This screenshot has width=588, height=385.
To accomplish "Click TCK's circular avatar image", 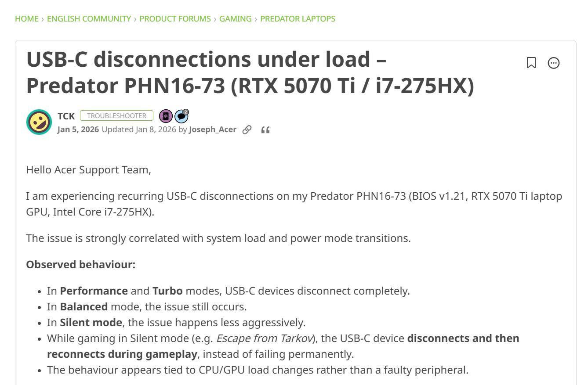I will click(39, 122).
